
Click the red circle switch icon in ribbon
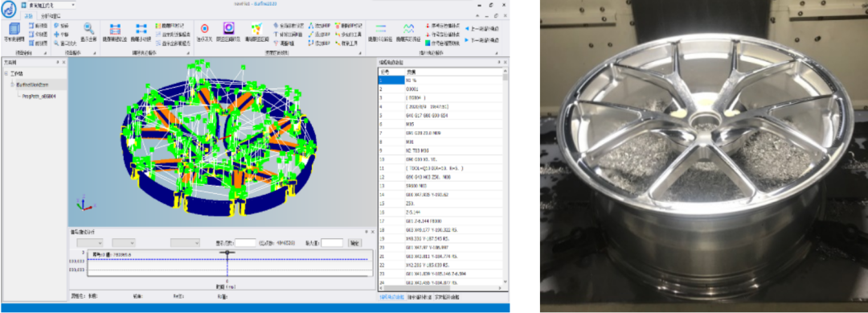204,29
